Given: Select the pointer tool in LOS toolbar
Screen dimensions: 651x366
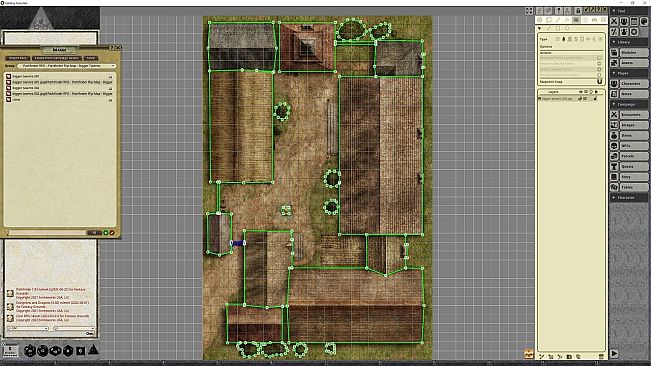Looking at the screenshot, I should coord(539,29).
